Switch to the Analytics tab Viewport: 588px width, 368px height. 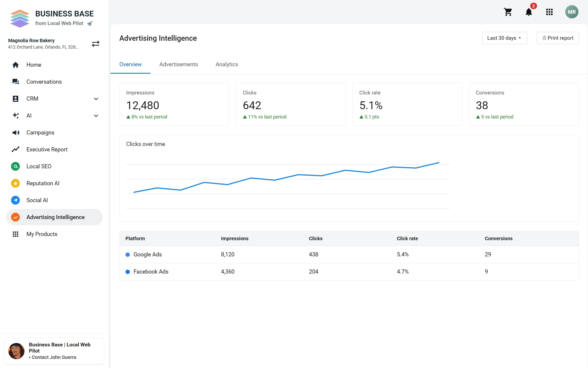point(227,64)
